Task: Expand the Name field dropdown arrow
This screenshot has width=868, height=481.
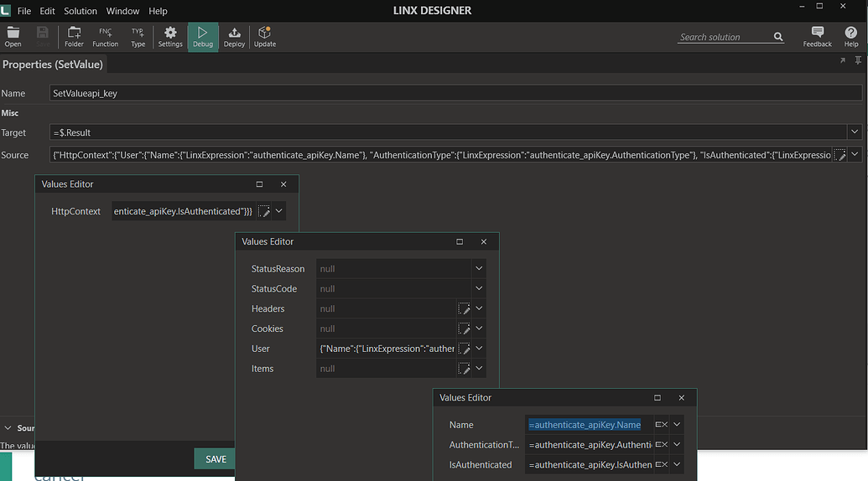Action: point(677,425)
